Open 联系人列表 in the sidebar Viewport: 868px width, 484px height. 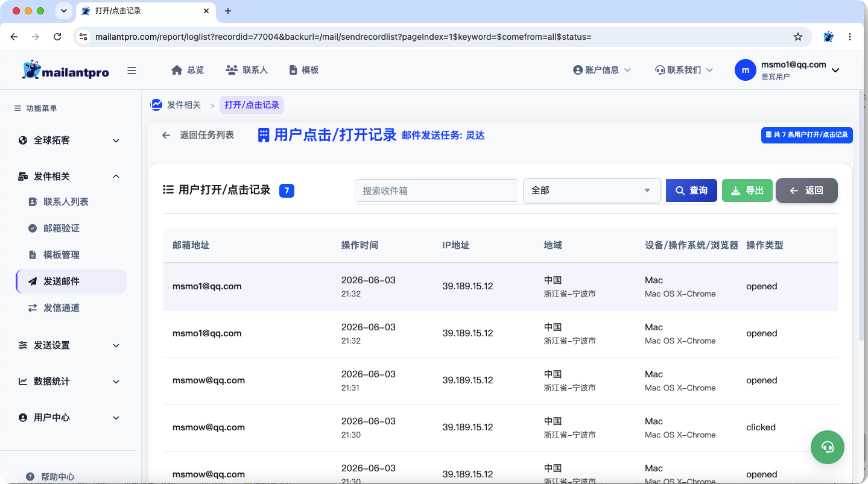(x=66, y=202)
